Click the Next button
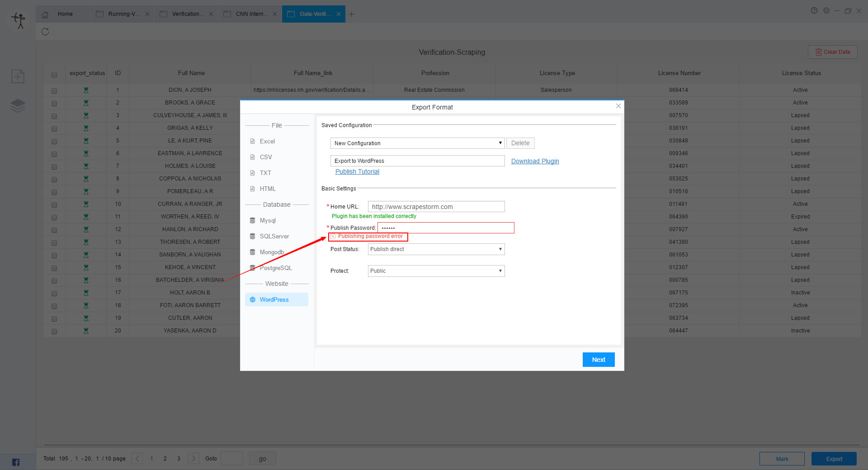 pyautogui.click(x=599, y=360)
